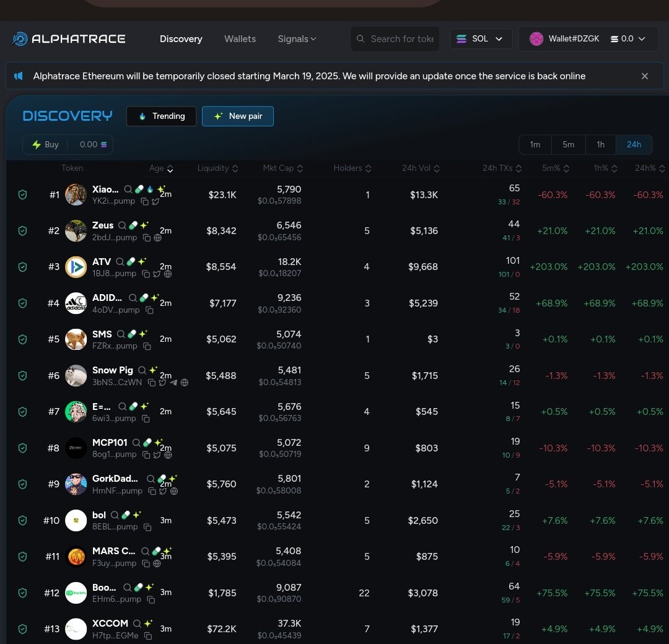This screenshot has height=644, width=669.
Task: Toggle the shield check for row #3 ATV
Action: tap(23, 267)
